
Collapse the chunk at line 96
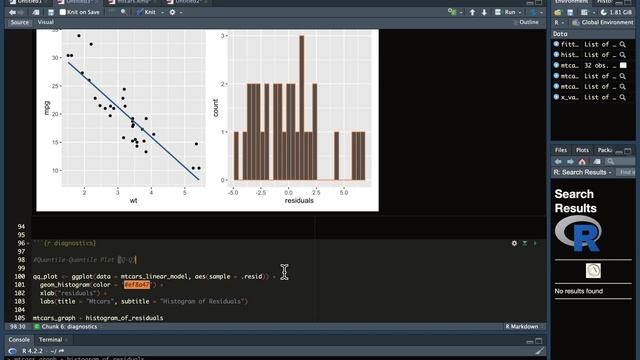pos(28,244)
